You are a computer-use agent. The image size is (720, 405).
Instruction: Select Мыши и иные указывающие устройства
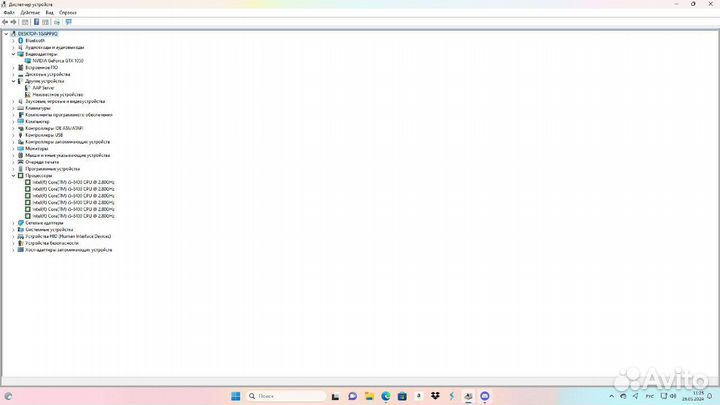pyautogui.click(x=68, y=155)
